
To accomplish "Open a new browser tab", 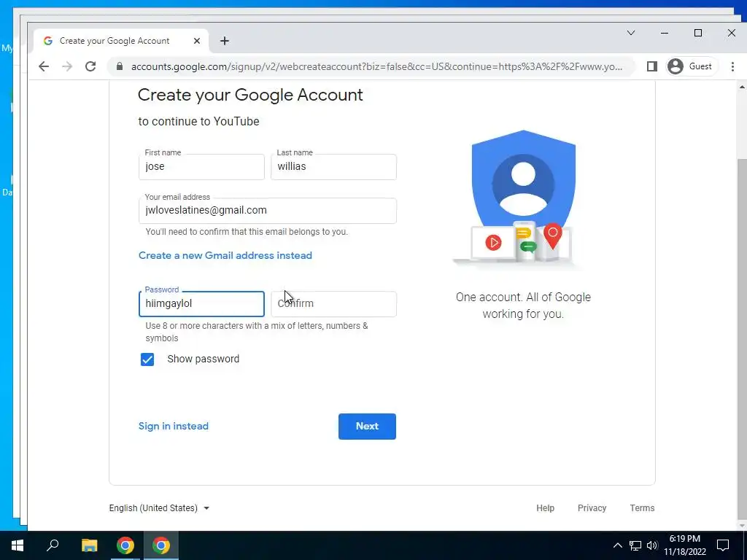I will pos(225,41).
